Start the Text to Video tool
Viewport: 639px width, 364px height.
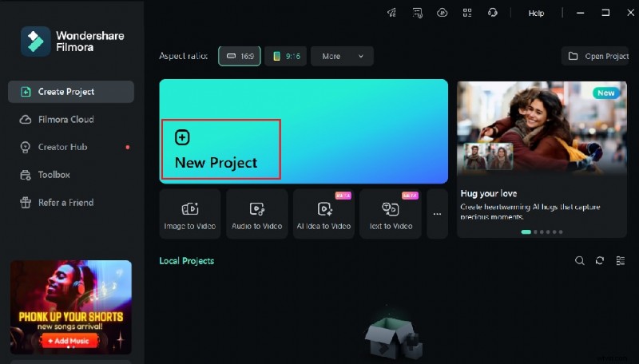point(391,214)
